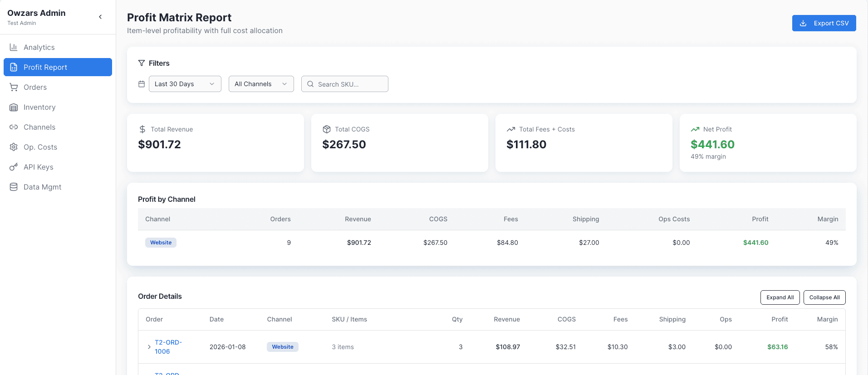Screen dimensions: 868x375
Task: Open the All Channels dropdown
Action: [x=261, y=84]
